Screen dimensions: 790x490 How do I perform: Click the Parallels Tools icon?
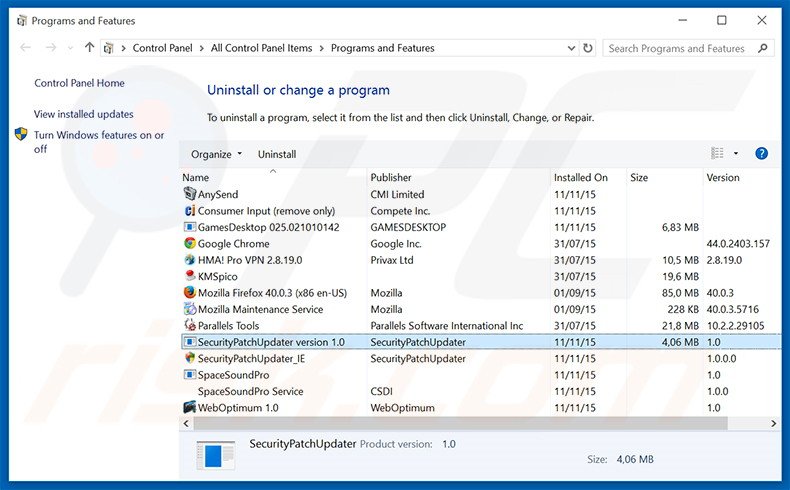189,325
